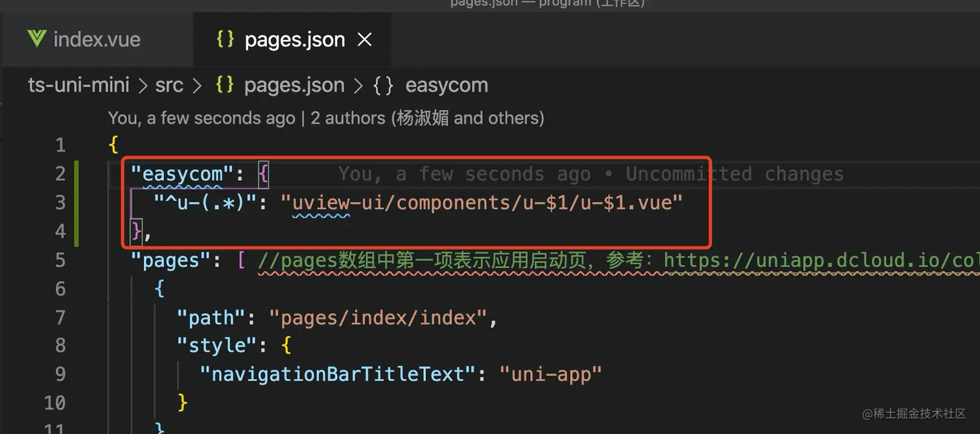
Task: Click the JSON icon in the breadcrumb
Action: (225, 85)
